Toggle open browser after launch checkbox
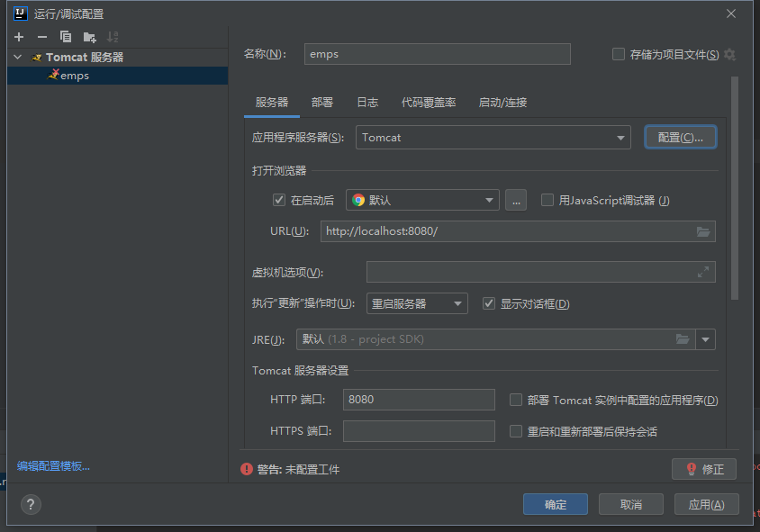The height and width of the screenshot is (532, 760). [279, 200]
